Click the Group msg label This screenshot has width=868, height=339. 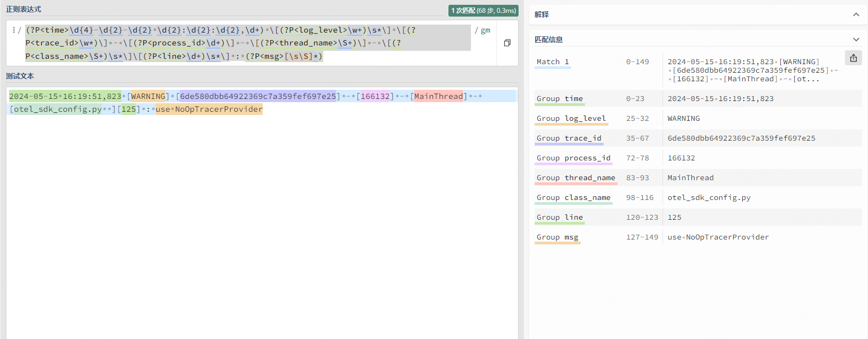point(557,237)
